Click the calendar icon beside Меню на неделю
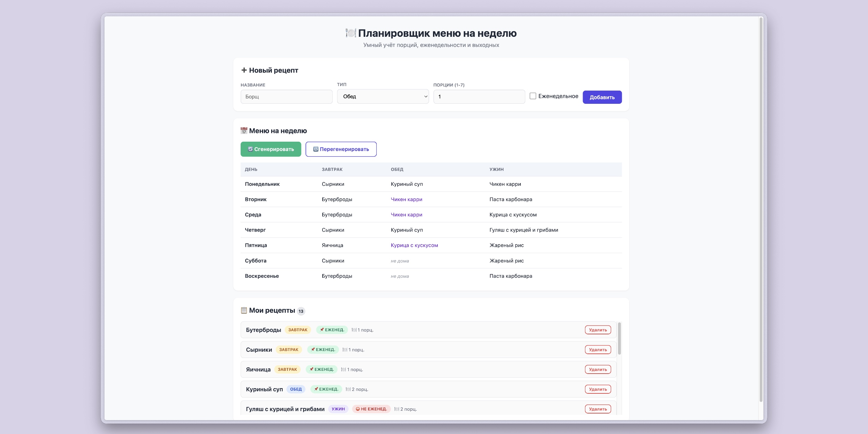 pyautogui.click(x=244, y=131)
